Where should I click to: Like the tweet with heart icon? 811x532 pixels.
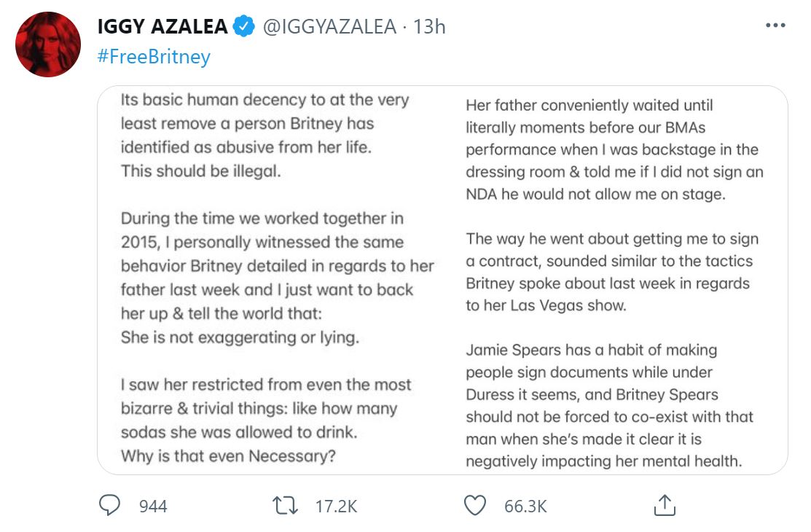(475, 506)
